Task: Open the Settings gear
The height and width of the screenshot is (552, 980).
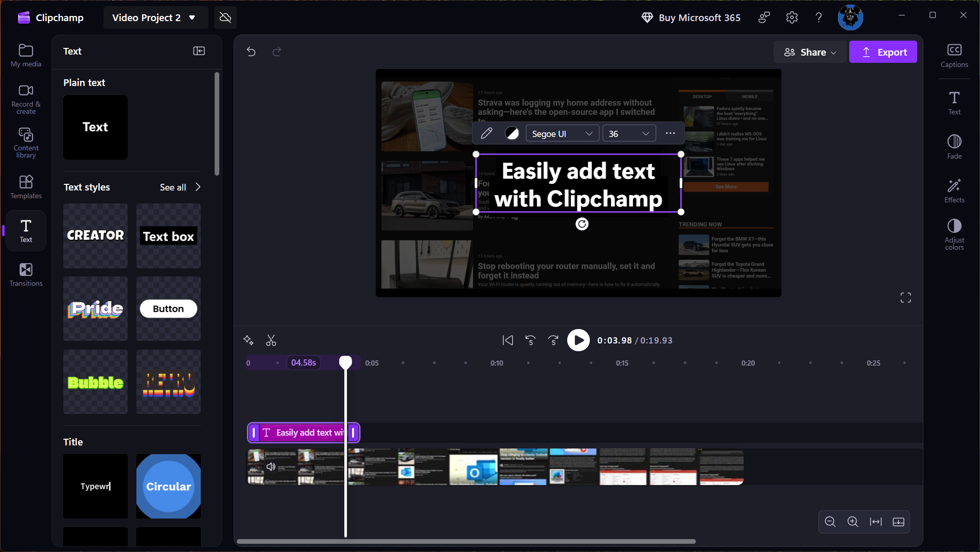Action: pyautogui.click(x=792, y=18)
